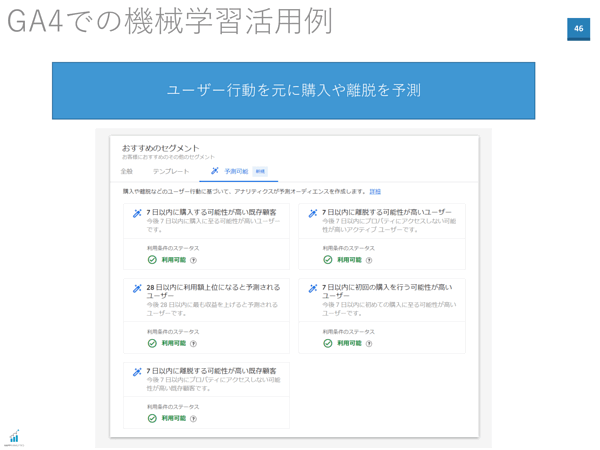Image resolution: width=600 pixels, height=450 pixels.
Task: Switch to the テンプレート tab
Action: coord(171,171)
